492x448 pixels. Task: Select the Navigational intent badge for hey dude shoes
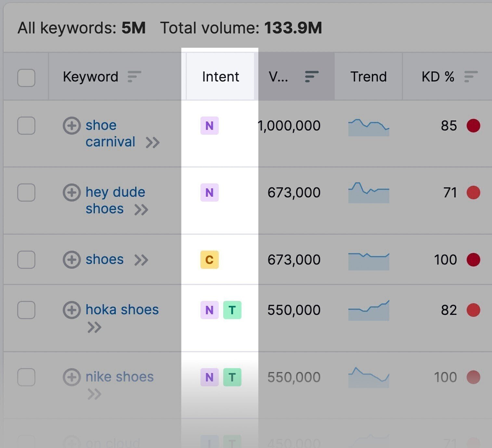click(209, 193)
